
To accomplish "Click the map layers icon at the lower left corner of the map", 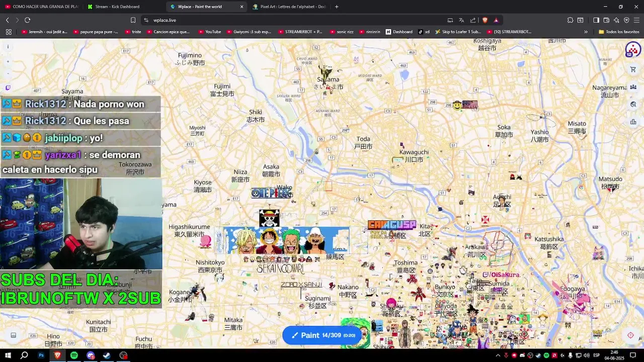I will pyautogui.click(x=14, y=335).
